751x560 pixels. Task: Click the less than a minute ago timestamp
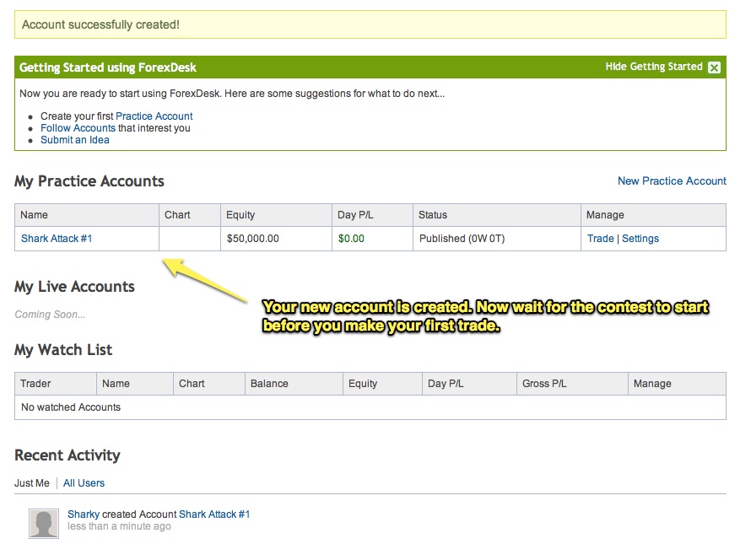point(119,526)
